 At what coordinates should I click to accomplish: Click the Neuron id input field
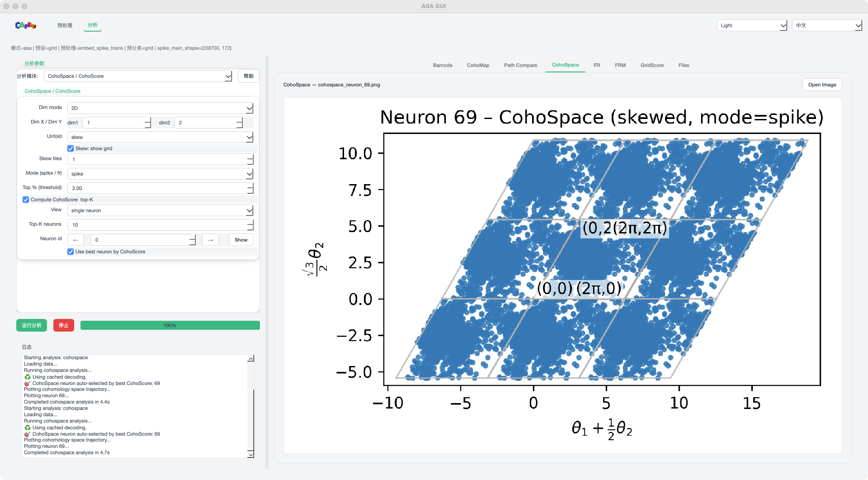[140, 240]
